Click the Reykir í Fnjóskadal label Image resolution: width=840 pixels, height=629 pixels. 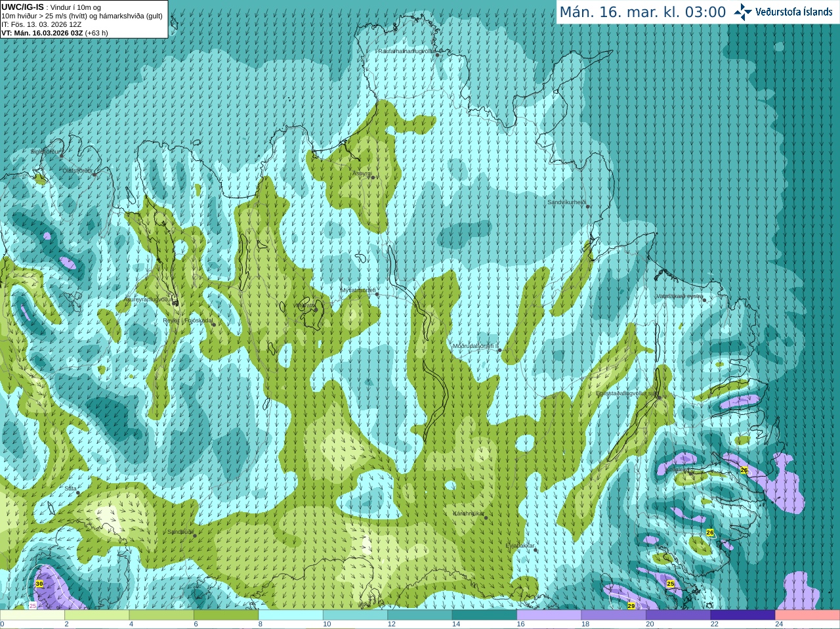pos(188,320)
